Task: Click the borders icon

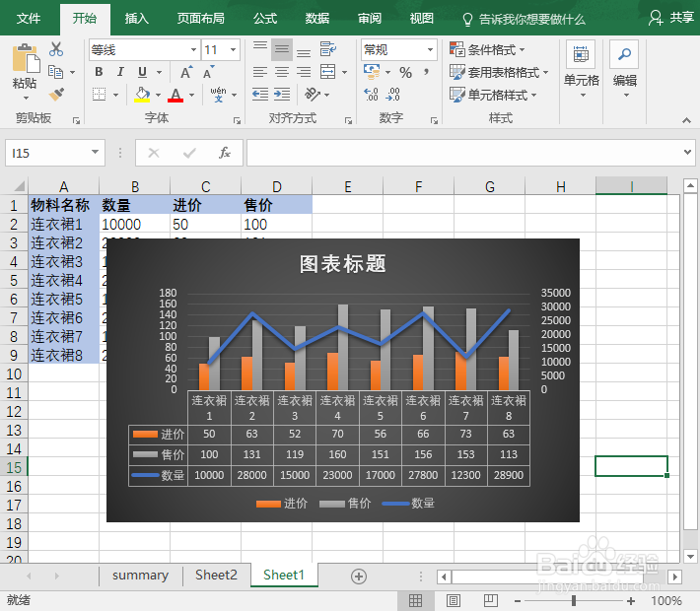Action: pos(100,95)
